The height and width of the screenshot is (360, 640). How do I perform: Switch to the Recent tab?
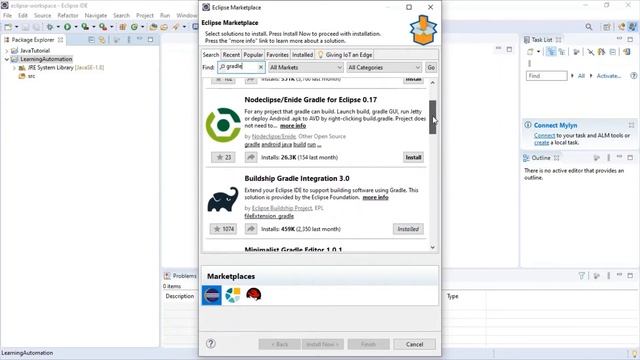[231, 55]
